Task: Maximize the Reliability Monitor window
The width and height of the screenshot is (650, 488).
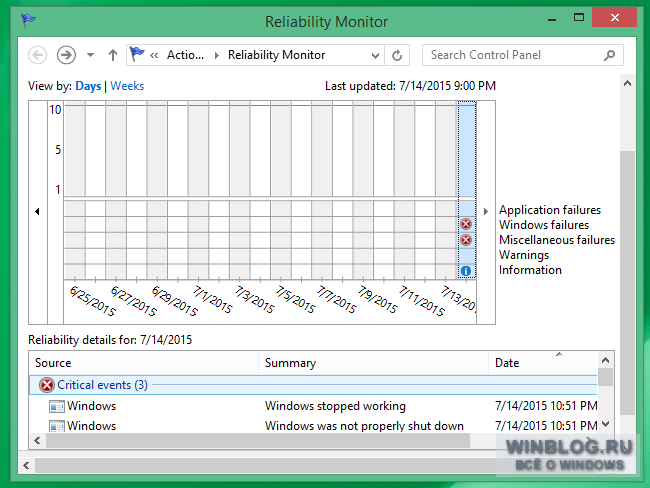Action: point(579,17)
